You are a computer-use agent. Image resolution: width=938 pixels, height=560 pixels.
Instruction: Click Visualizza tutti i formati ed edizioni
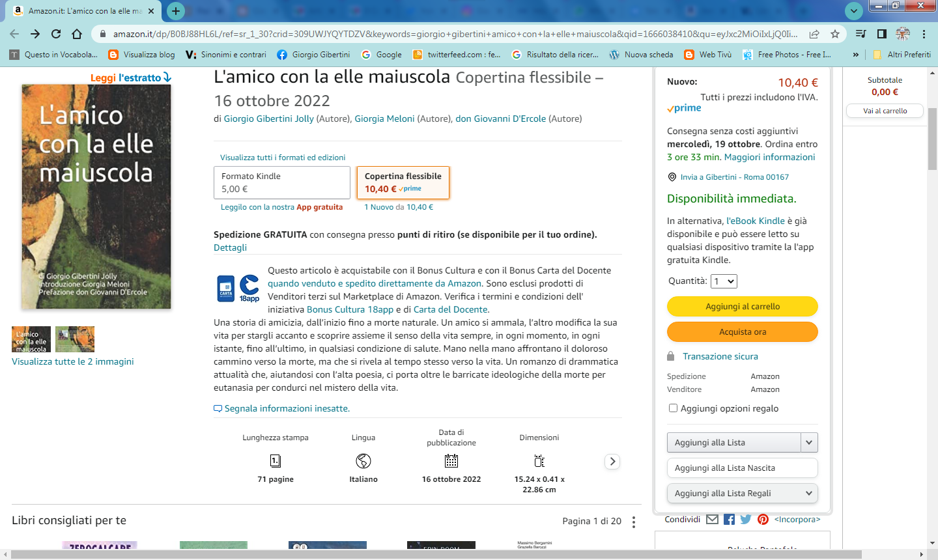(x=283, y=158)
